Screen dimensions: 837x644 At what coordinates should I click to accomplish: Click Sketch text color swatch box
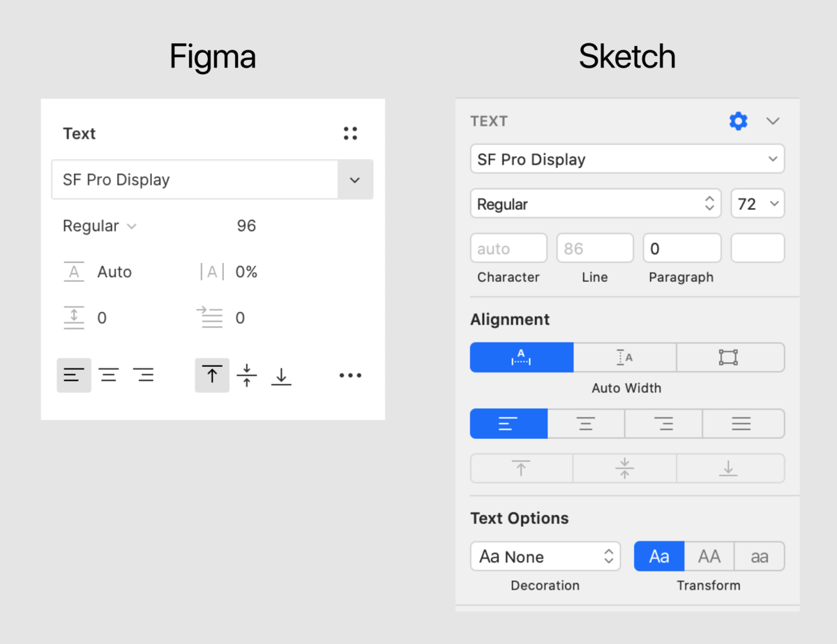[x=757, y=248]
